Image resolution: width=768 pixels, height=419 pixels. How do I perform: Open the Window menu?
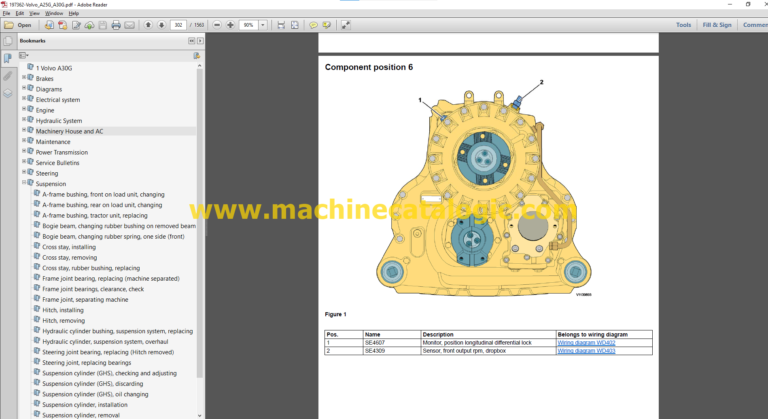tap(54, 13)
